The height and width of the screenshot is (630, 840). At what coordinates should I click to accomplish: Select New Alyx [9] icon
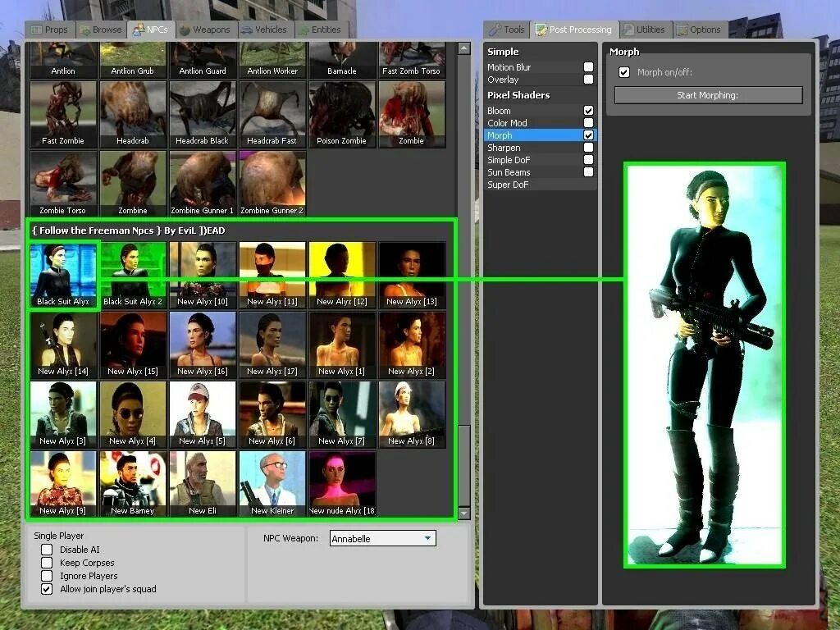(x=63, y=484)
